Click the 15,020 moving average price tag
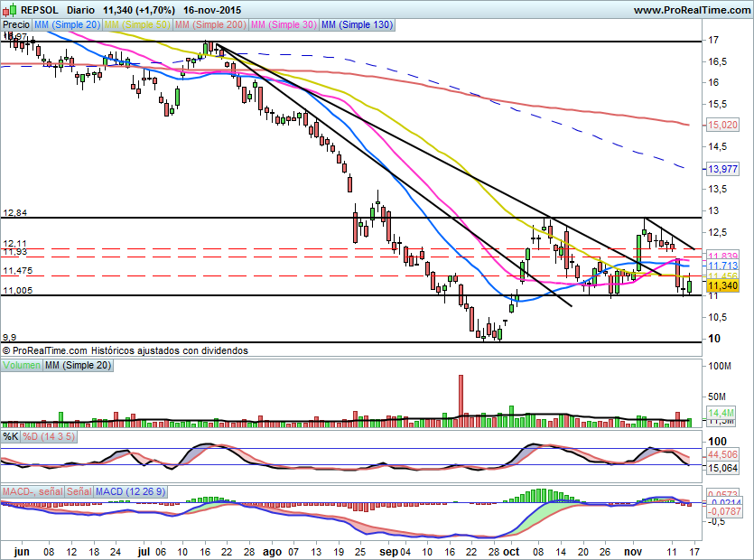 [724, 126]
